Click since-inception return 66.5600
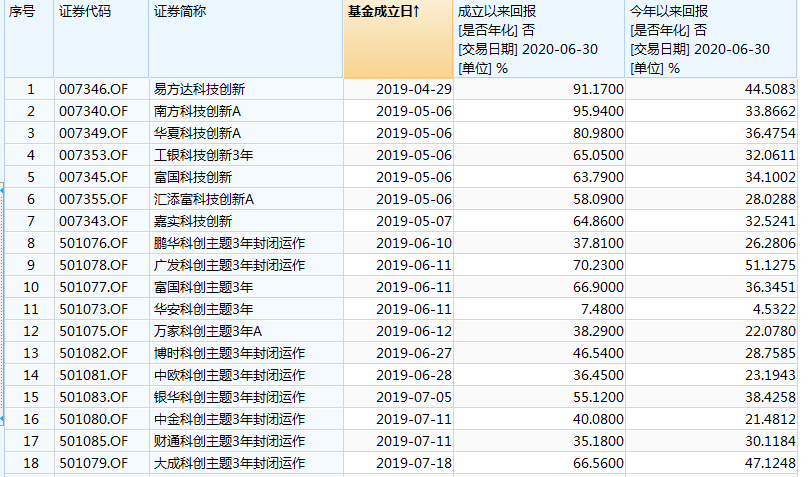 pos(598,464)
